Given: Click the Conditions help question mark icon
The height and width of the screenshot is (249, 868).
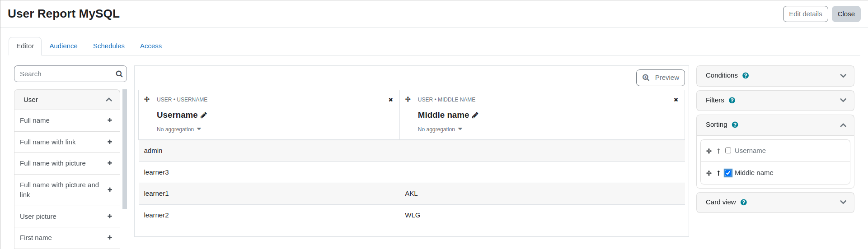Looking at the screenshot, I should coord(746,76).
